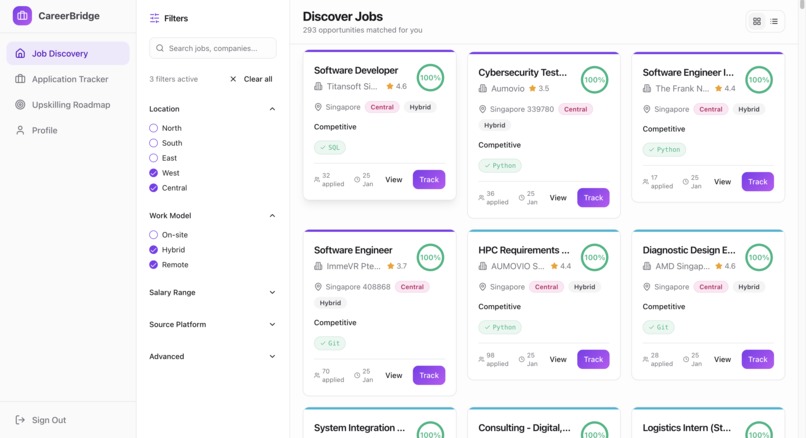Click location pin beside Singapore 339780
806x438 pixels.
coord(483,109)
